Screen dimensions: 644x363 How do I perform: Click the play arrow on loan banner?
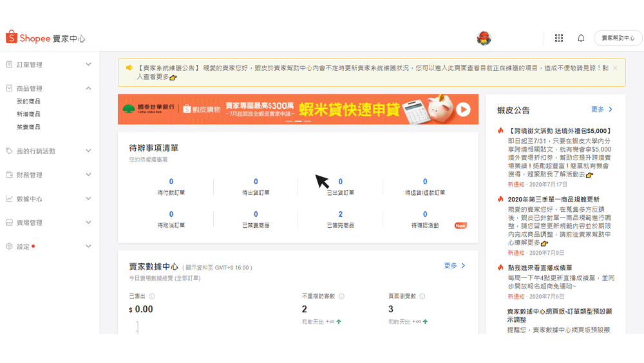click(463, 109)
